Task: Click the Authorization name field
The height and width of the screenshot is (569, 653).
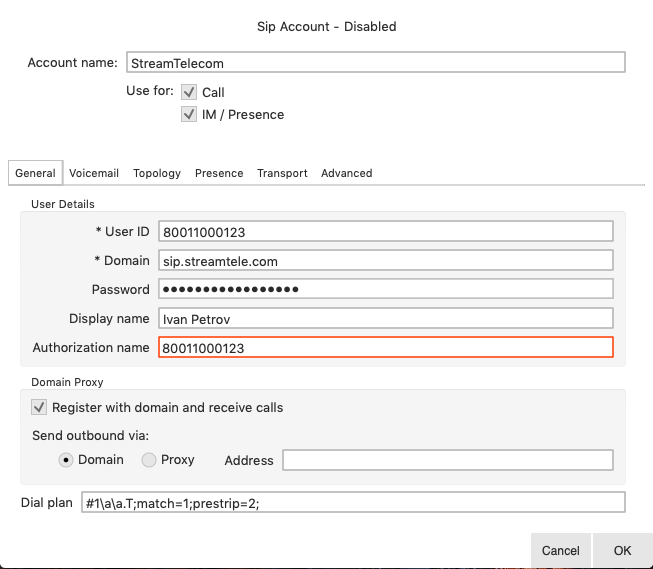Action: pos(385,348)
